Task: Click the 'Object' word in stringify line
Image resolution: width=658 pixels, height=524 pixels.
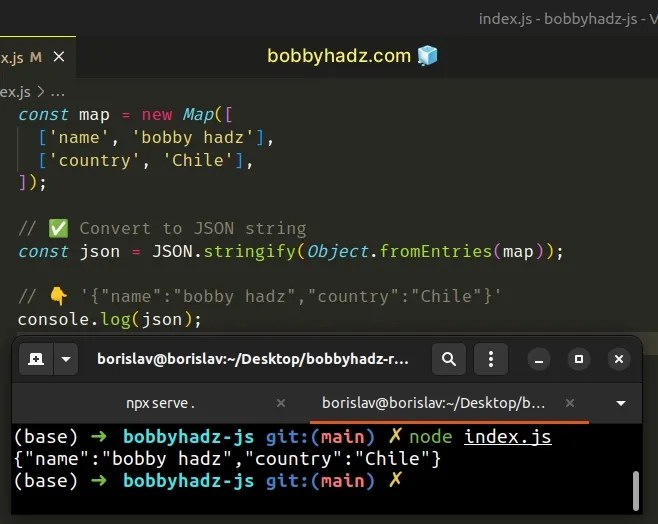Action: [x=338, y=252]
